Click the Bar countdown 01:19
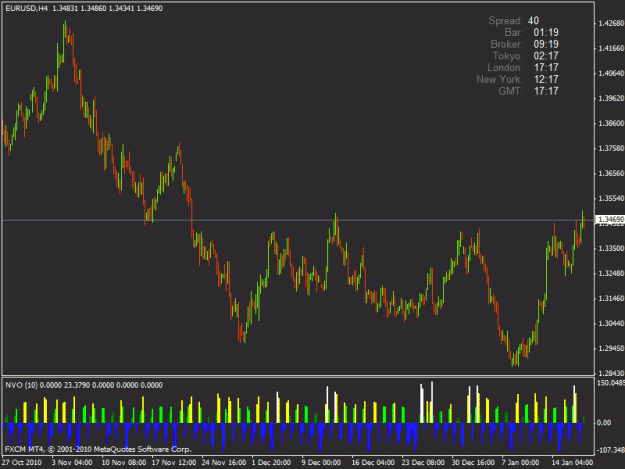 546,32
